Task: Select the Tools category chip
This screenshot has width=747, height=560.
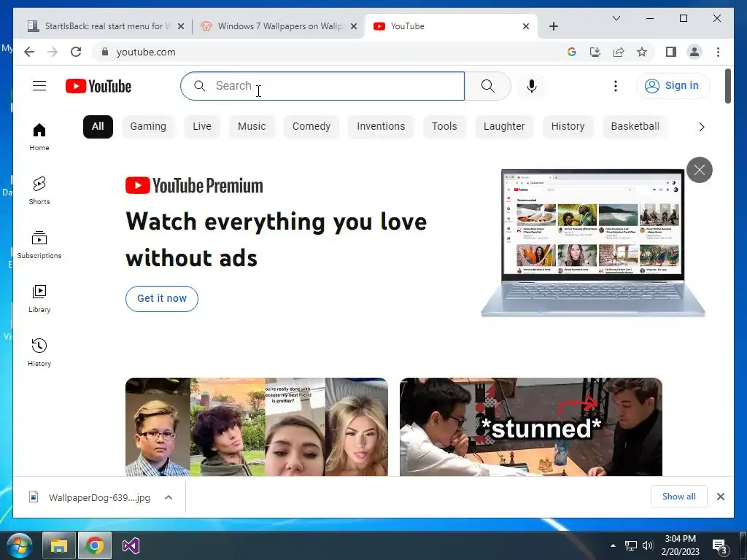Action: pos(444,127)
